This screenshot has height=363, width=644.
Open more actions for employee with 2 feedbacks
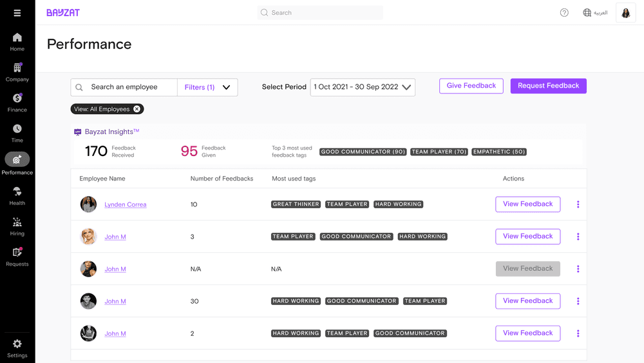click(x=578, y=333)
